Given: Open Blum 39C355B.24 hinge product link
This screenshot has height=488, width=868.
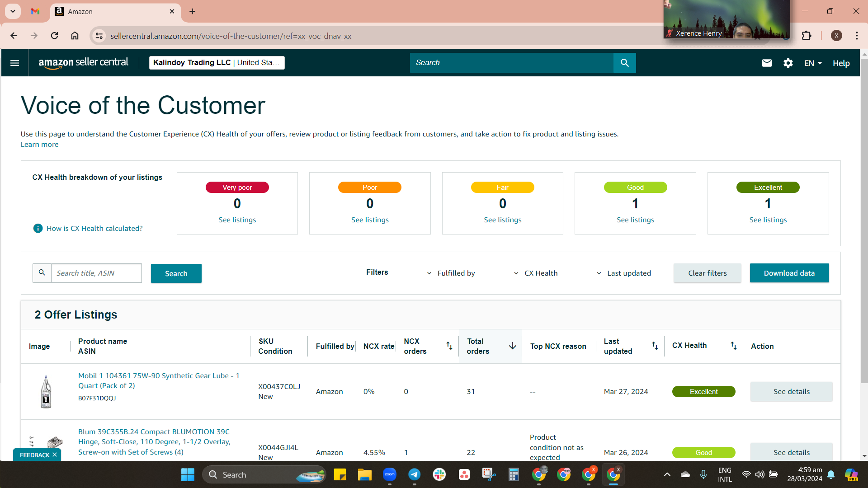Looking at the screenshot, I should (154, 442).
